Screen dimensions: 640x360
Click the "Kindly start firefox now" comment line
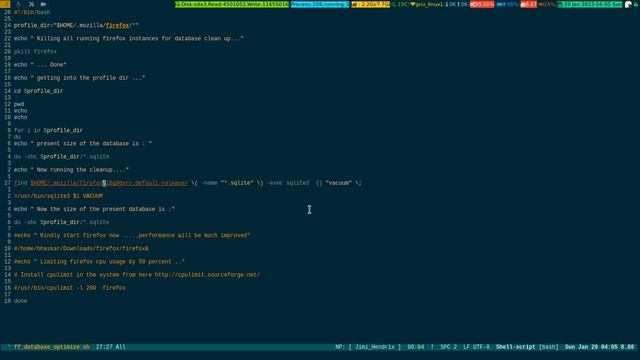pos(132,235)
